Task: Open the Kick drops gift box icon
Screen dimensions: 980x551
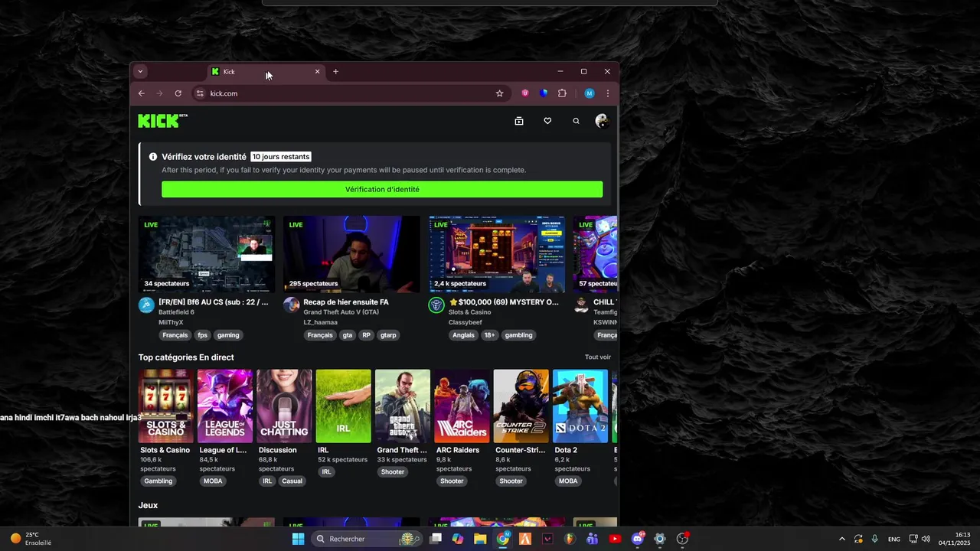Action: point(519,121)
